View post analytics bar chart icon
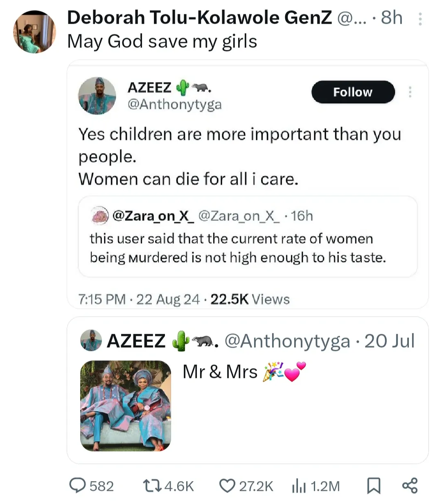The height and width of the screenshot is (504, 442). (299, 486)
